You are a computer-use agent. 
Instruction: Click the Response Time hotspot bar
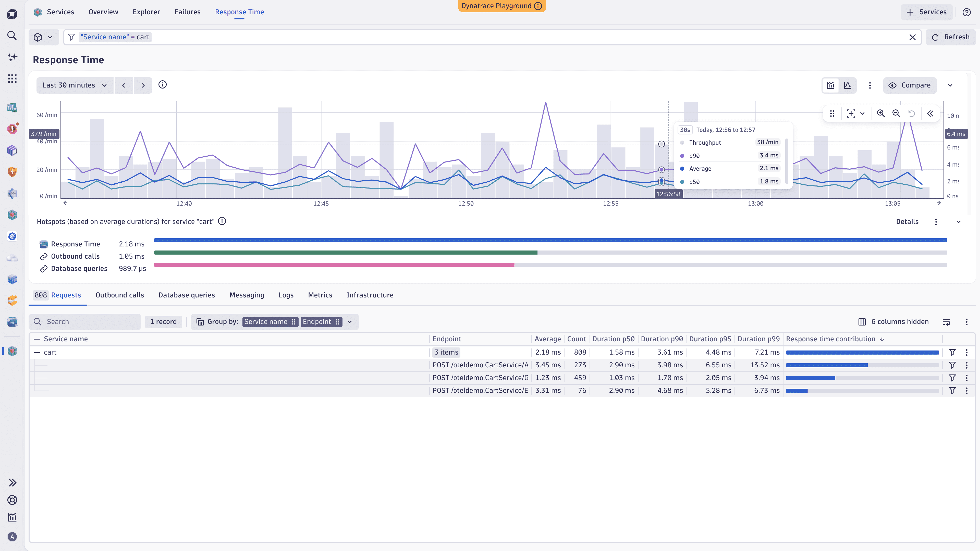550,240
